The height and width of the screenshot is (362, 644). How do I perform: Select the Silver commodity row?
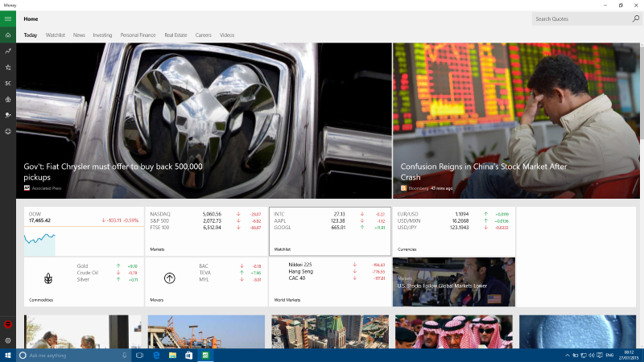107,279
